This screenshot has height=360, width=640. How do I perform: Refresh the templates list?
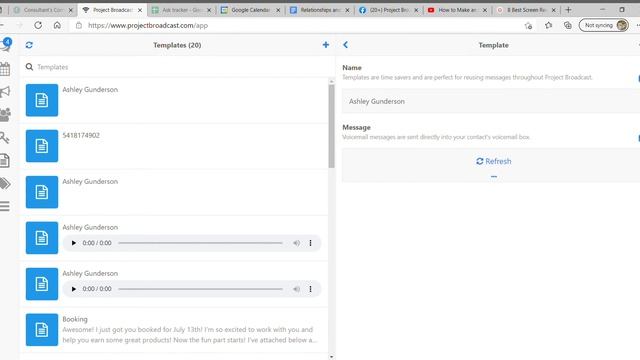point(29,45)
